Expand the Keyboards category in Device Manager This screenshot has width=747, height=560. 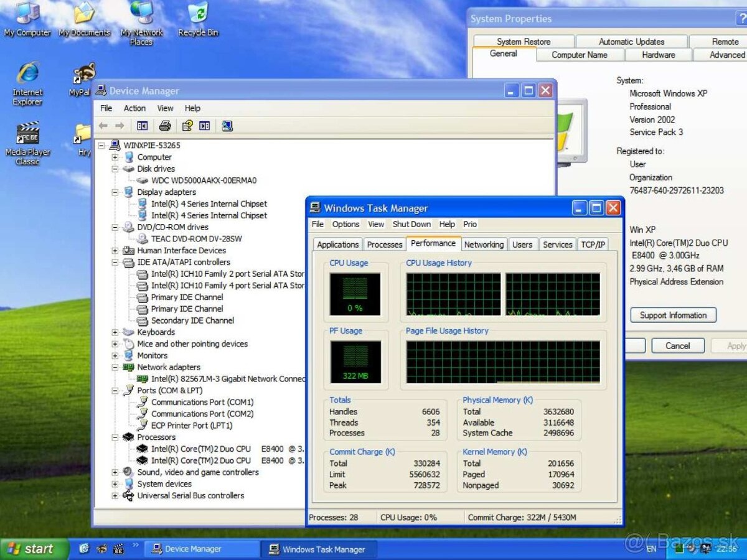[x=115, y=332]
